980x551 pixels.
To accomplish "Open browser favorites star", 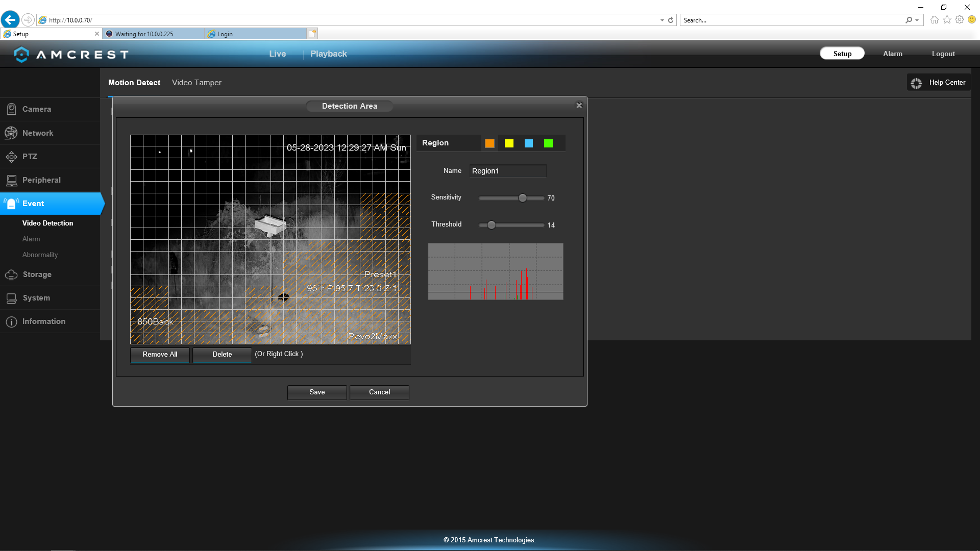I will pos(947,20).
